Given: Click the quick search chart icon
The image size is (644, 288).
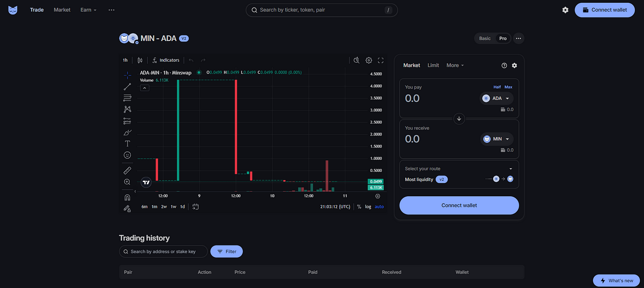Looking at the screenshot, I should [x=356, y=60].
